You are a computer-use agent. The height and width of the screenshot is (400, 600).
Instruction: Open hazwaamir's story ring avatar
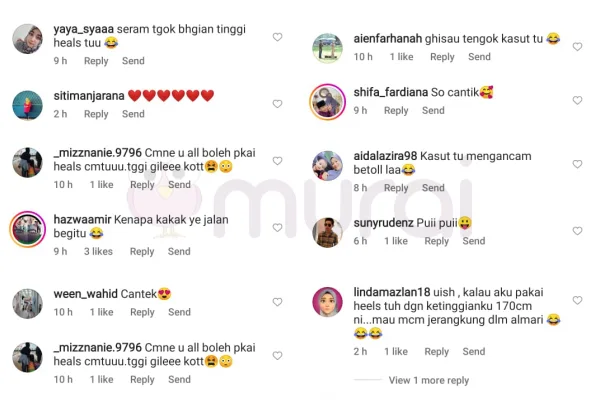(28, 229)
